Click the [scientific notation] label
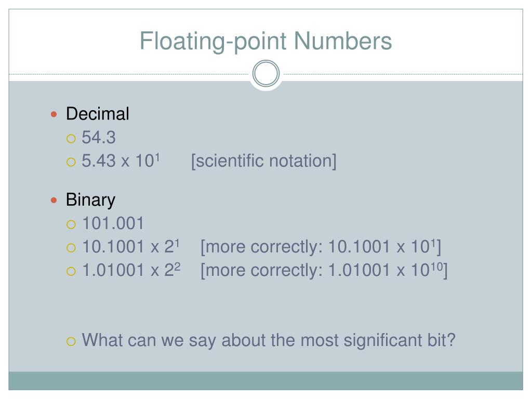This screenshot has width=532, height=399. pos(263,161)
